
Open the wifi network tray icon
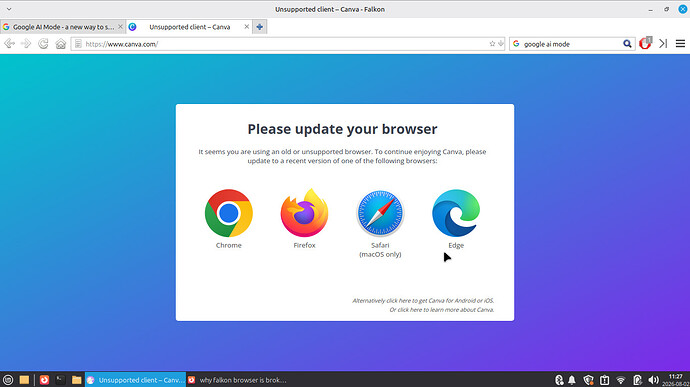pos(620,380)
